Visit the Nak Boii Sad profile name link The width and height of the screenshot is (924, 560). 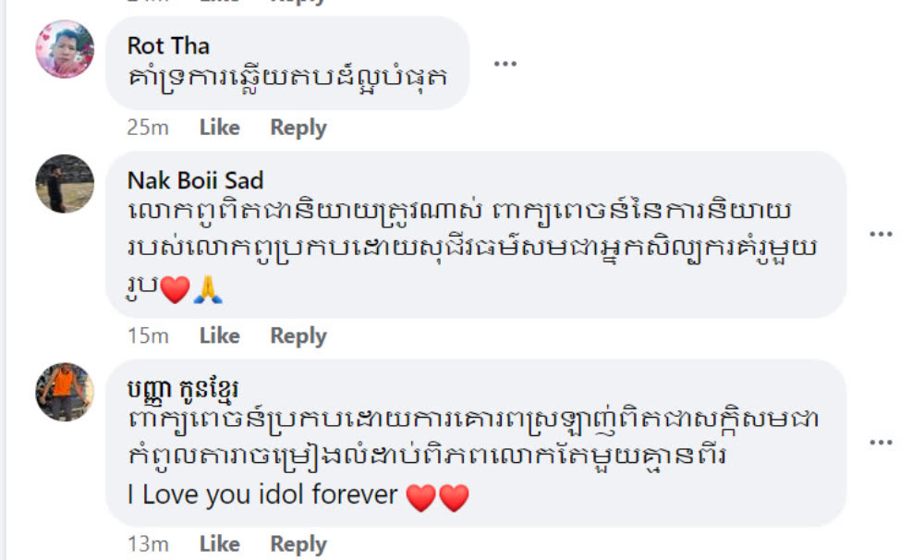point(195,179)
